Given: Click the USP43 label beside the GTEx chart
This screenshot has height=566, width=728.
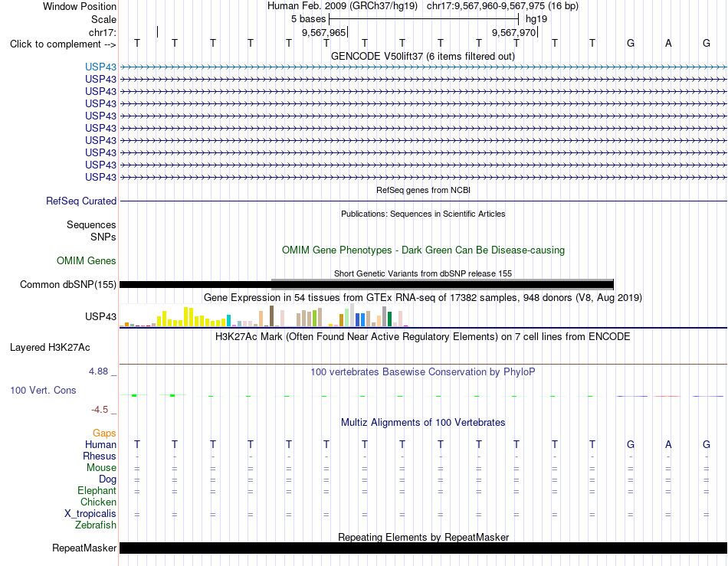Looking at the screenshot, I should point(100,316).
